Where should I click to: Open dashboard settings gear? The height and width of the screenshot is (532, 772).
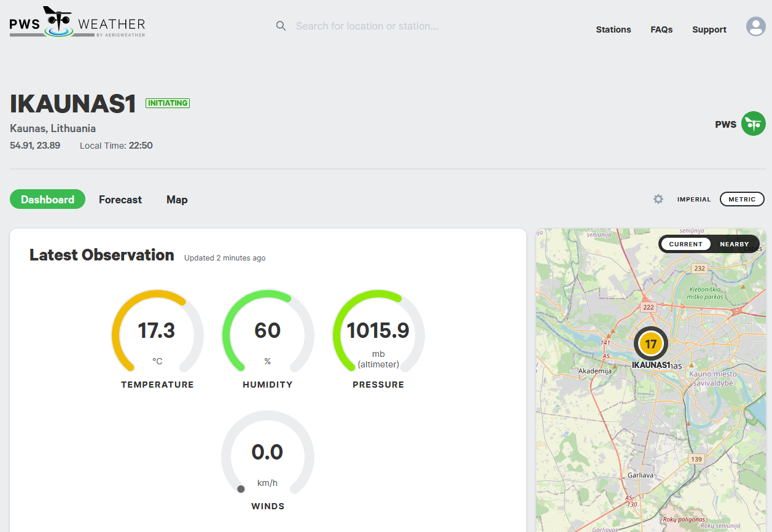pos(658,199)
